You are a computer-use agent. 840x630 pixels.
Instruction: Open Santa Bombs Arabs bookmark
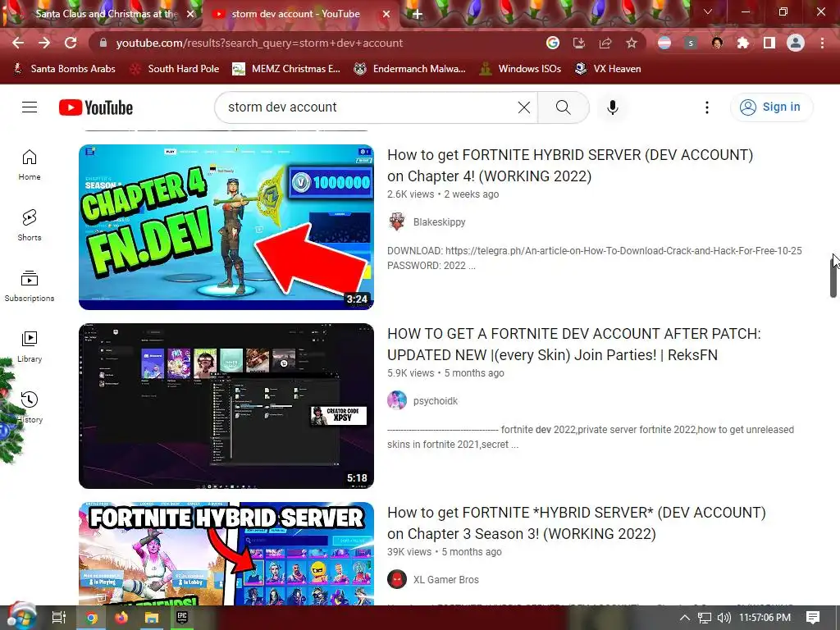[x=64, y=69]
